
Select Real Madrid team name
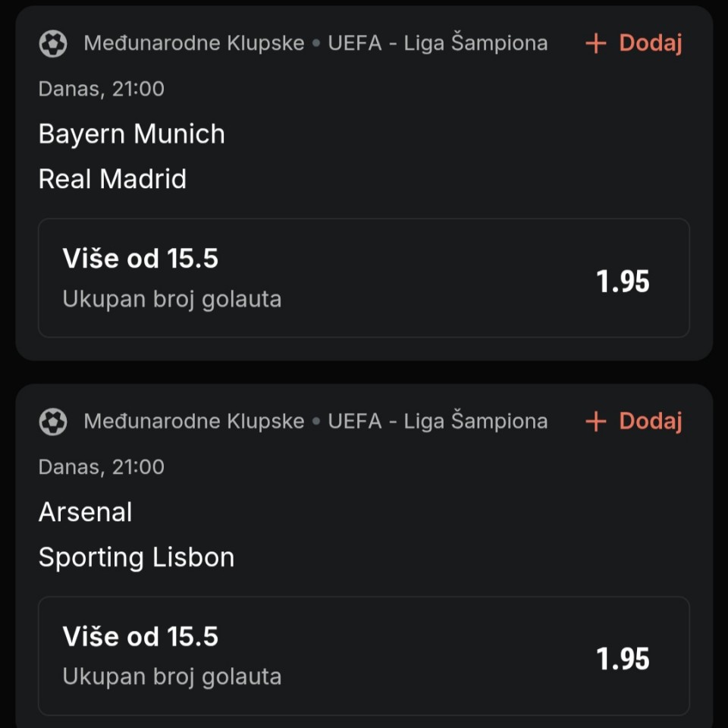point(112,179)
